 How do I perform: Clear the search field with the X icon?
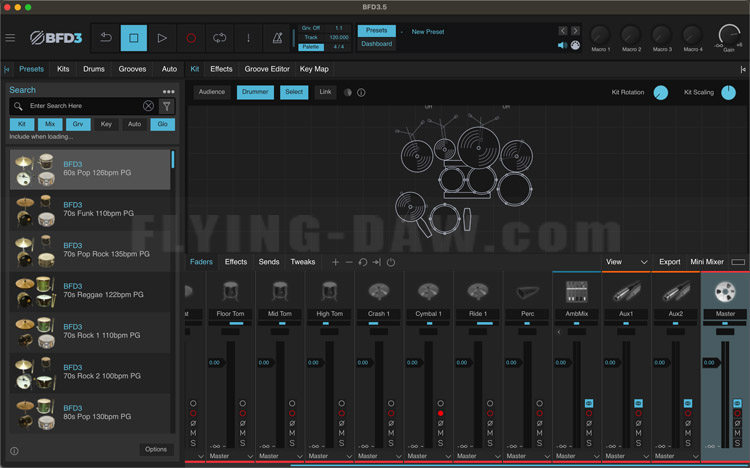coord(148,106)
